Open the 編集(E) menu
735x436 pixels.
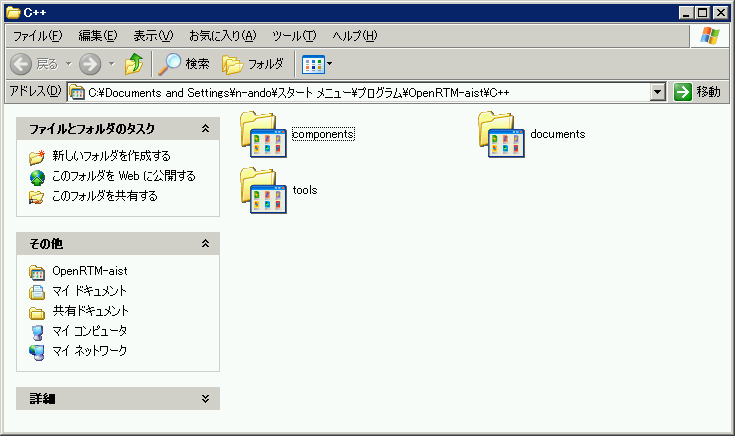click(x=98, y=36)
